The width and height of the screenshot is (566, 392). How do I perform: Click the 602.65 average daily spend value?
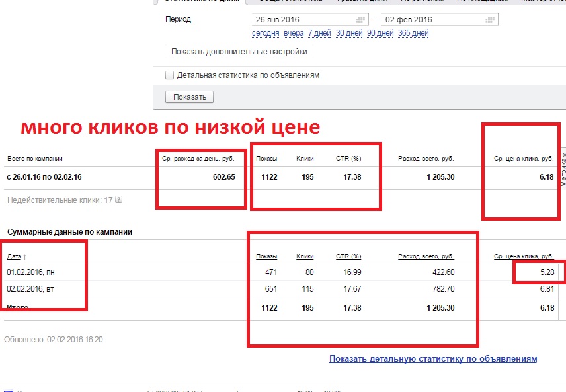point(223,177)
